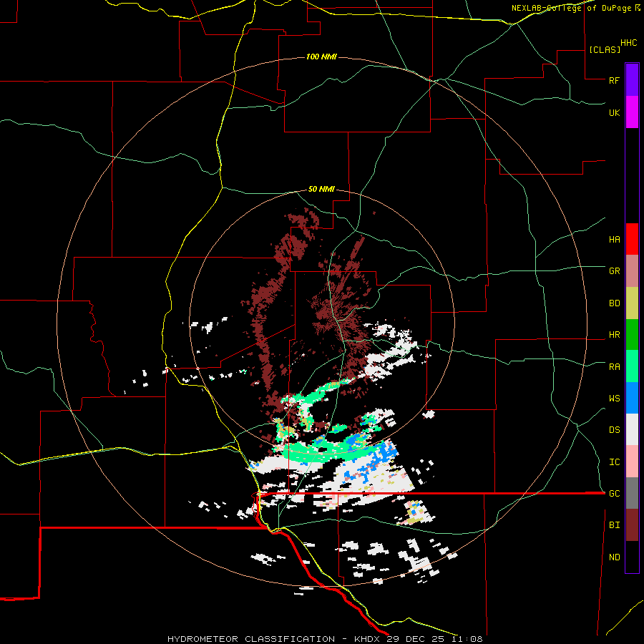Image resolution: width=644 pixels, height=644 pixels.
Task: Click the purple RF legend swatch
Action: 632,80
